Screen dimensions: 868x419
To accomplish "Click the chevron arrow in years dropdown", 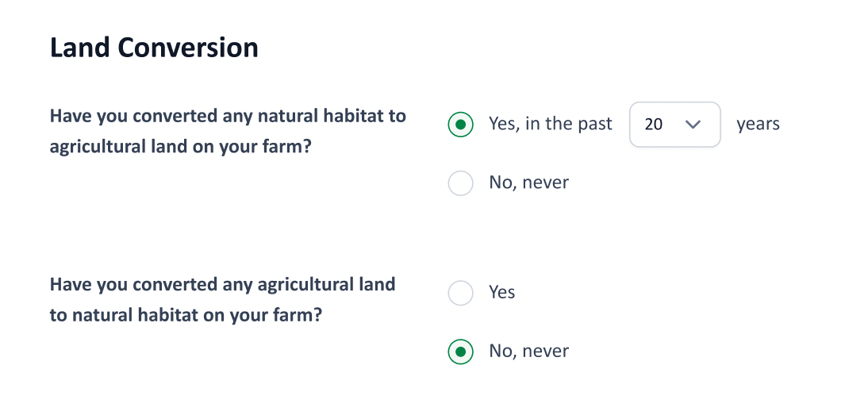I will 693,125.
